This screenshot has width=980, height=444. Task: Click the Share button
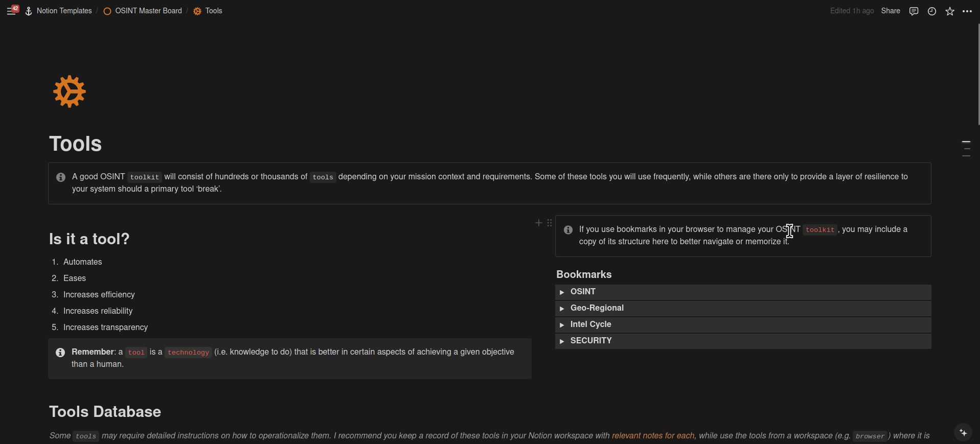890,11
